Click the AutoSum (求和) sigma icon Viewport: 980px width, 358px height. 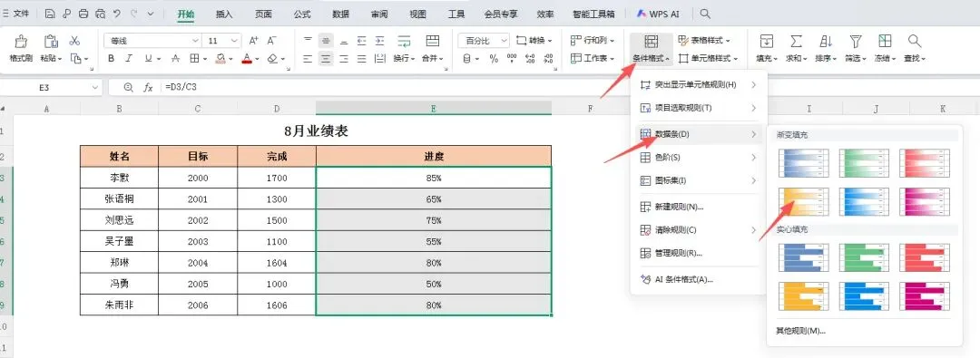[796, 41]
